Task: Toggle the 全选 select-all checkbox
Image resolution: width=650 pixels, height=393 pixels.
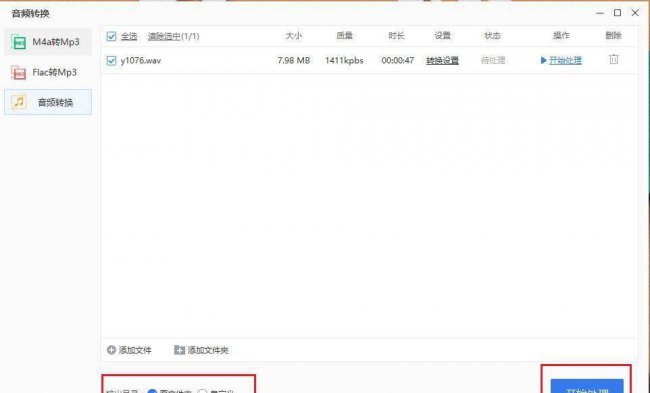Action: click(111, 36)
